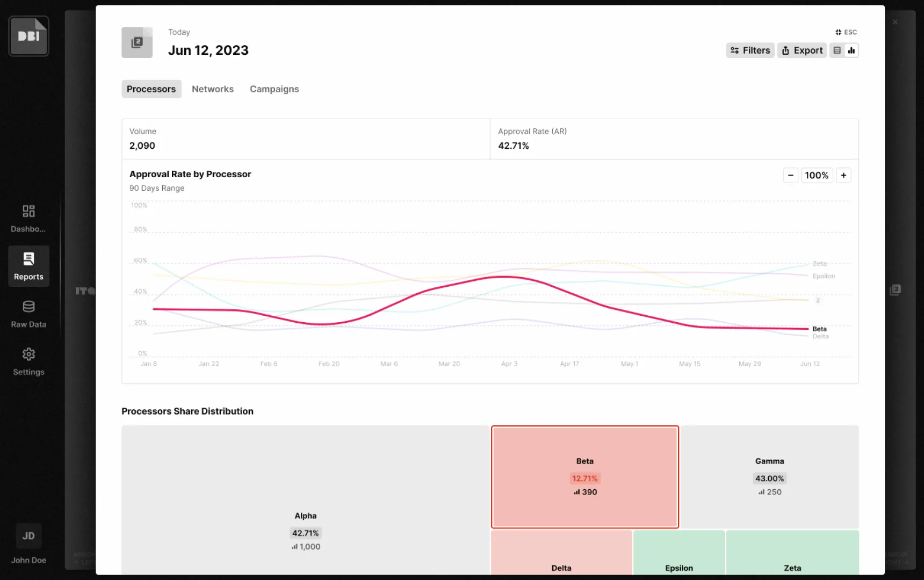924x580 pixels.
Task: Click the John Doe avatar
Action: 28,536
